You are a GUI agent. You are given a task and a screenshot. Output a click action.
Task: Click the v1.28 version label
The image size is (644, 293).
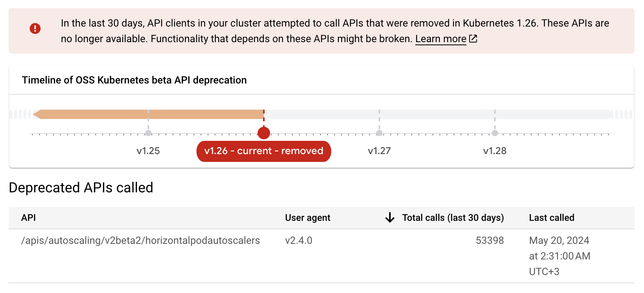coord(495,151)
